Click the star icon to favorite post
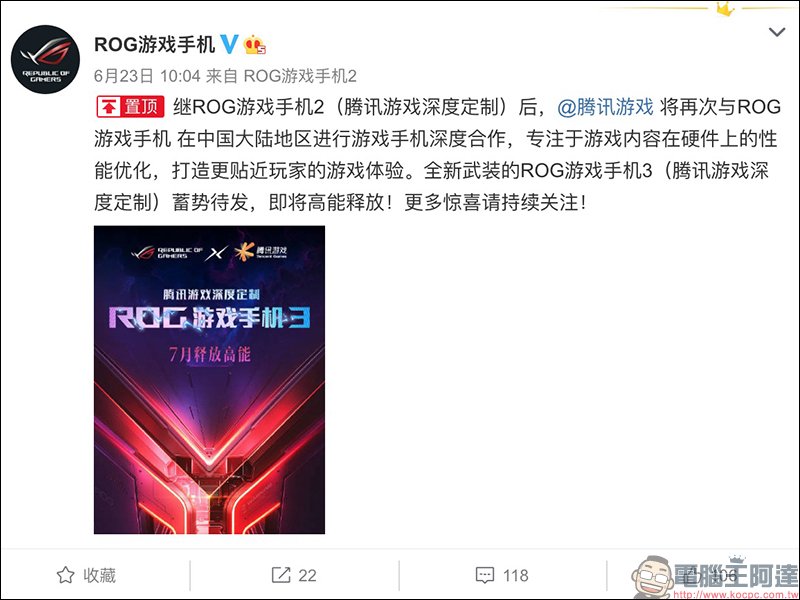Viewport: 800px width, 600px height. [65, 575]
